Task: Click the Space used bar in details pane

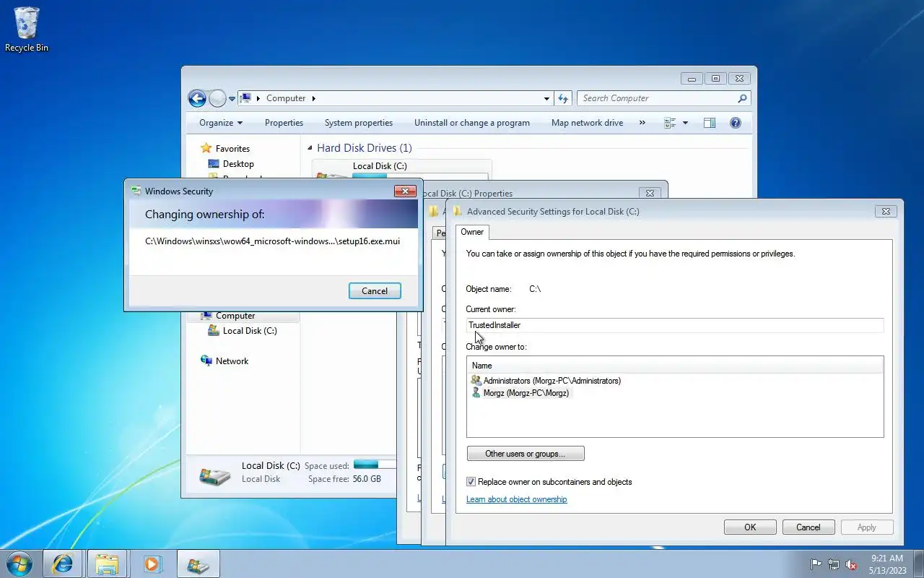Action: pyautogui.click(x=375, y=465)
